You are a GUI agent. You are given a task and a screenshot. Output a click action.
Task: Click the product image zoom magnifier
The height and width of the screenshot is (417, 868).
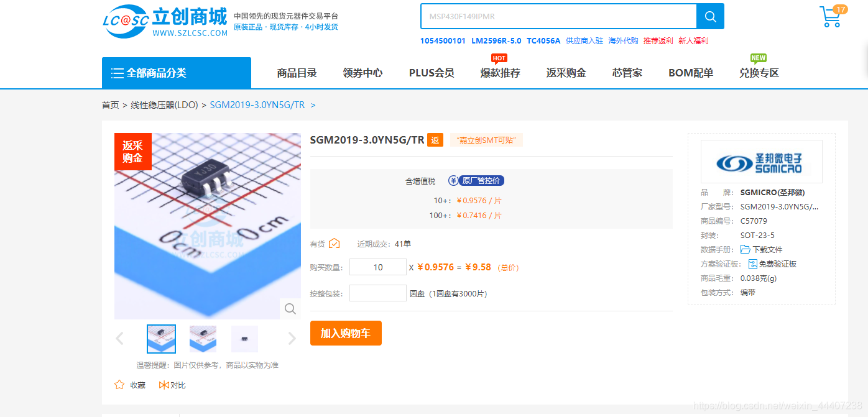click(290, 308)
